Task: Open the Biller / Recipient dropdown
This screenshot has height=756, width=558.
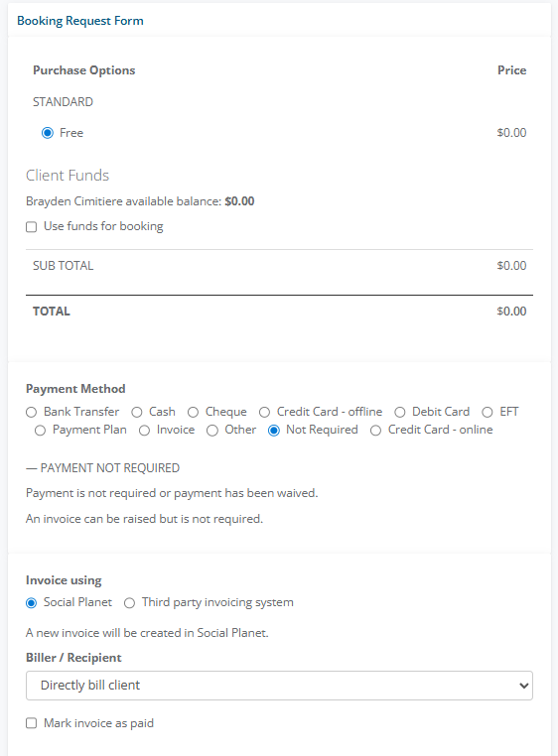Action: click(279, 686)
